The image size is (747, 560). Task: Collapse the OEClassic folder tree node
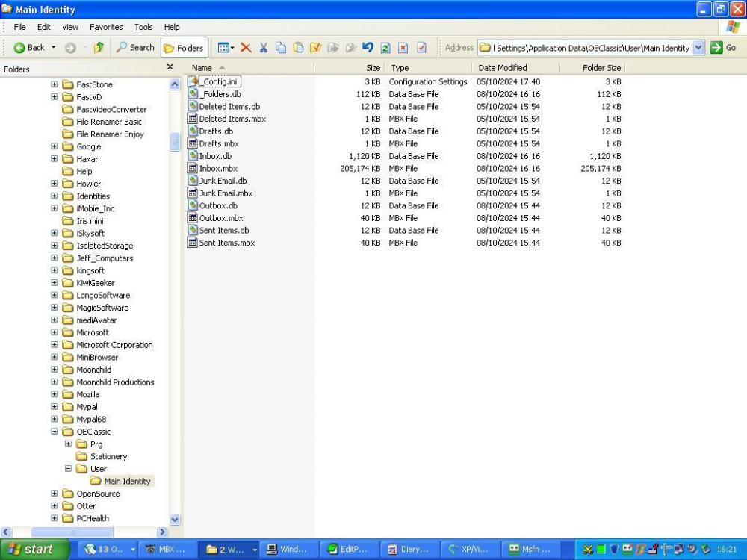click(55, 432)
